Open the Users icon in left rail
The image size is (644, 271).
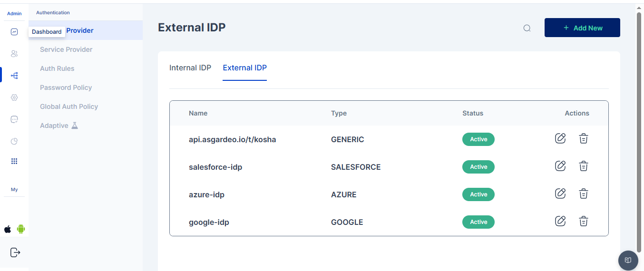click(x=14, y=54)
